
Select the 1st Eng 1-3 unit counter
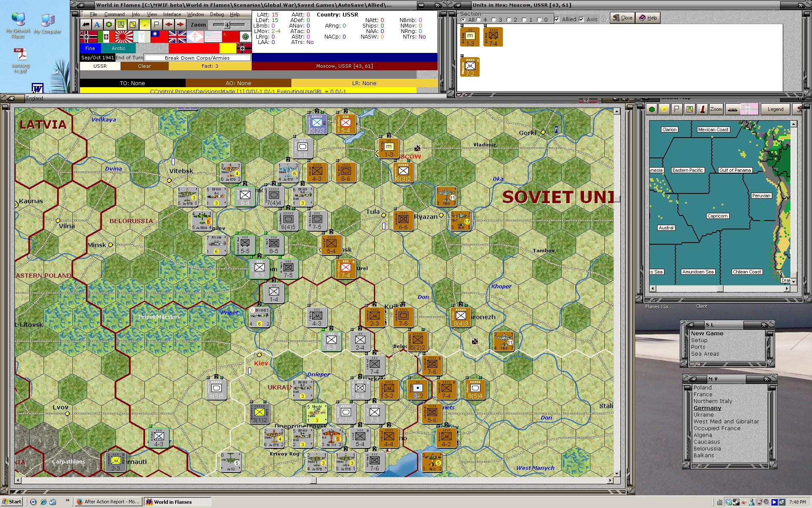click(x=470, y=37)
